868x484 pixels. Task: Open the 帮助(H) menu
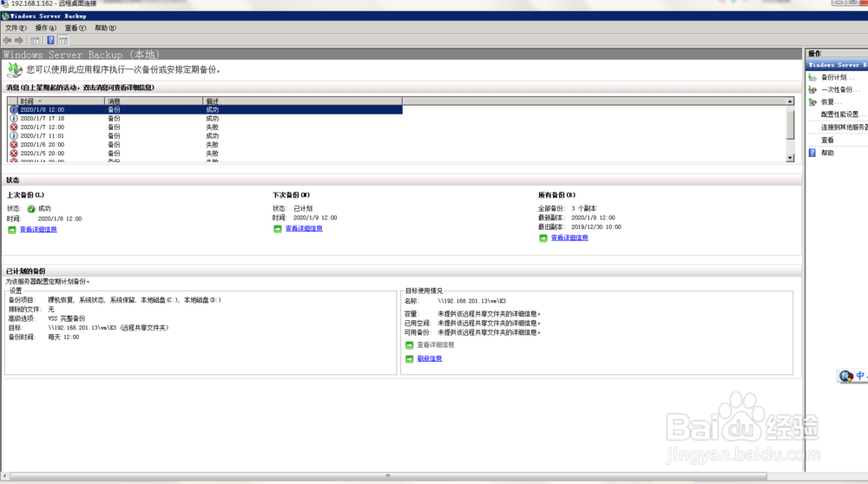[x=105, y=28]
